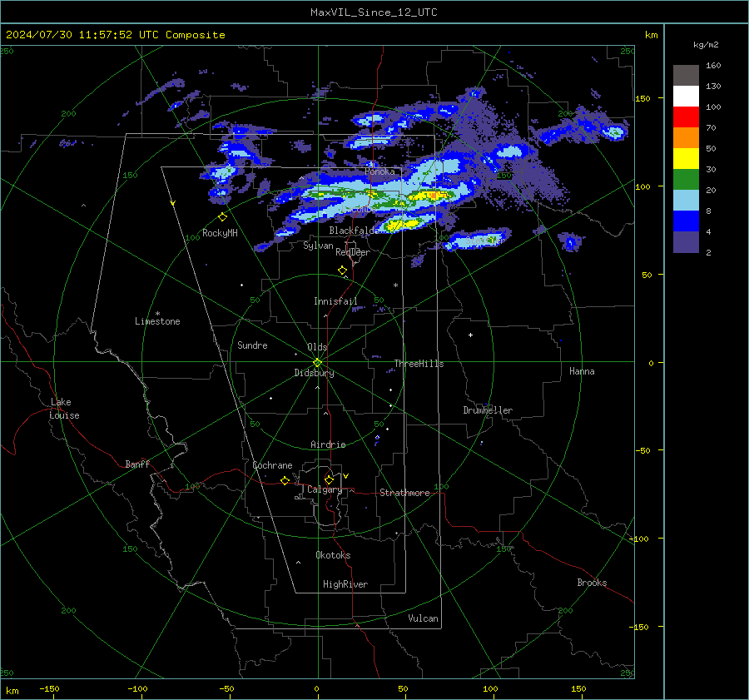749x700 pixels.
Task: Click the Vulcan town label
Action: pos(423,618)
